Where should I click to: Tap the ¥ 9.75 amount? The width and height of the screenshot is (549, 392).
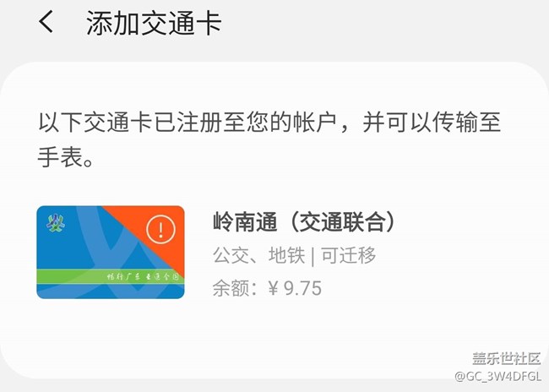[x=295, y=288]
